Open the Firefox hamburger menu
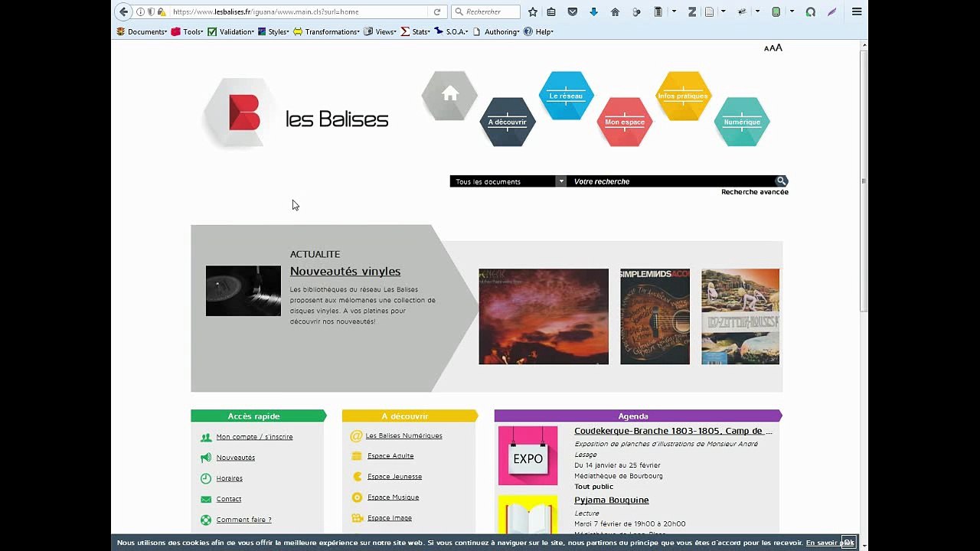980x551 pixels. point(857,11)
